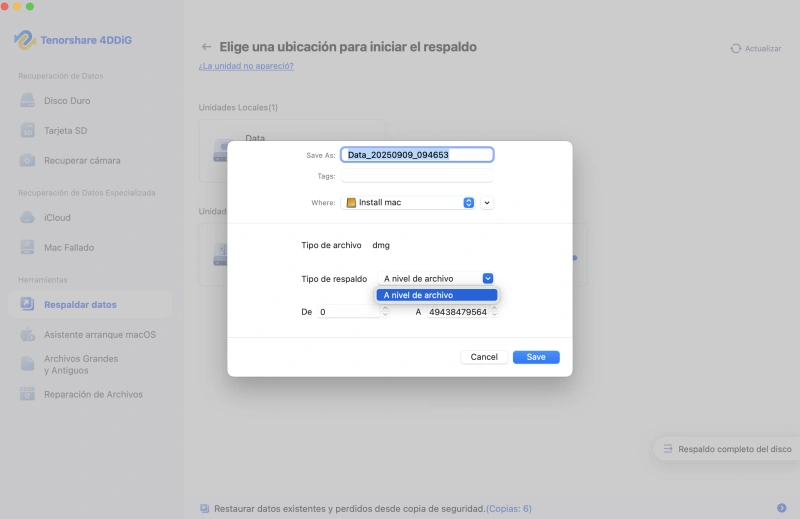Click the A end value field

(x=458, y=312)
